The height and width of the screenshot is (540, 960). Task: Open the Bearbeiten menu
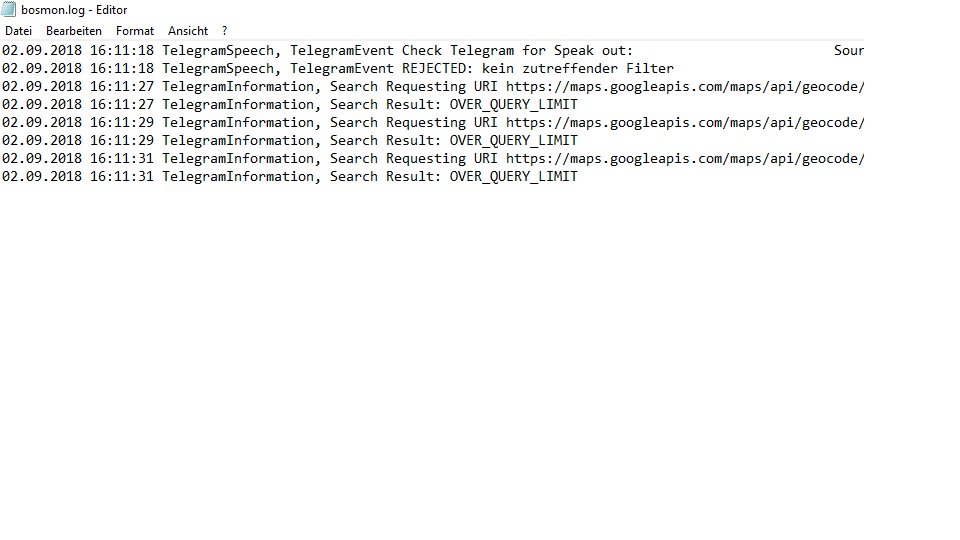tap(74, 31)
